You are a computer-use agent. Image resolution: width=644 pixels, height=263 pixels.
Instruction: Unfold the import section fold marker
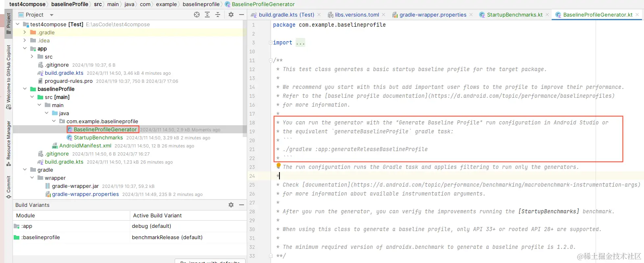coord(271,42)
